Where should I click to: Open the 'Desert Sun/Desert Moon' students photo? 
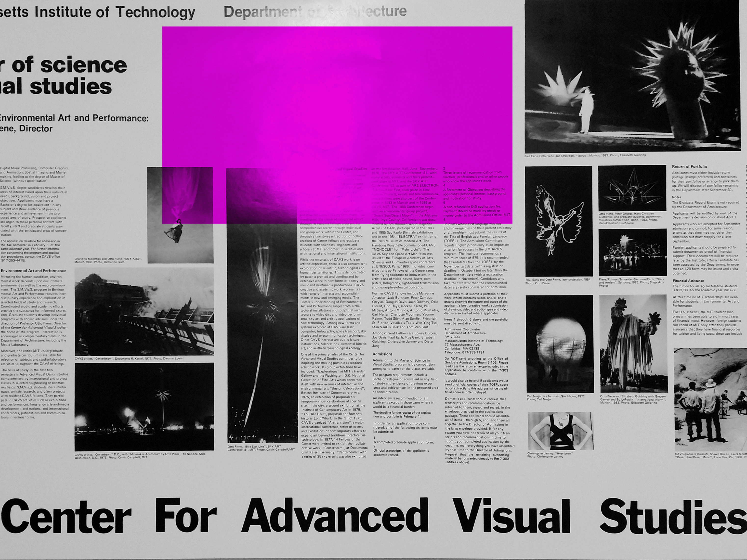(x=710, y=400)
